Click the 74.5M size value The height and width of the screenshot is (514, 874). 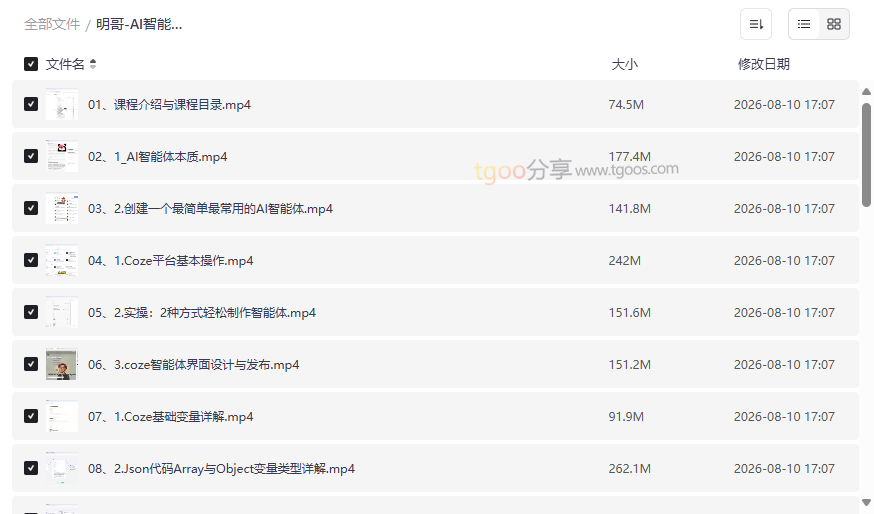point(626,105)
